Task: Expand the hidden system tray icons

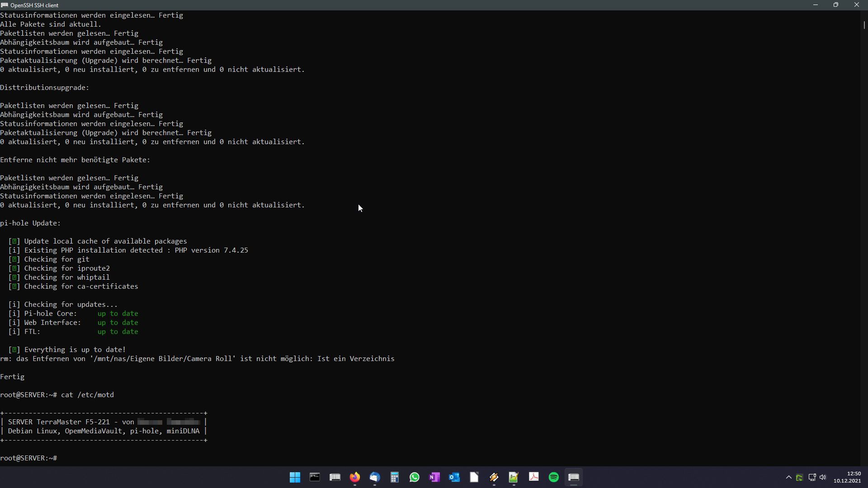Action: click(x=789, y=477)
